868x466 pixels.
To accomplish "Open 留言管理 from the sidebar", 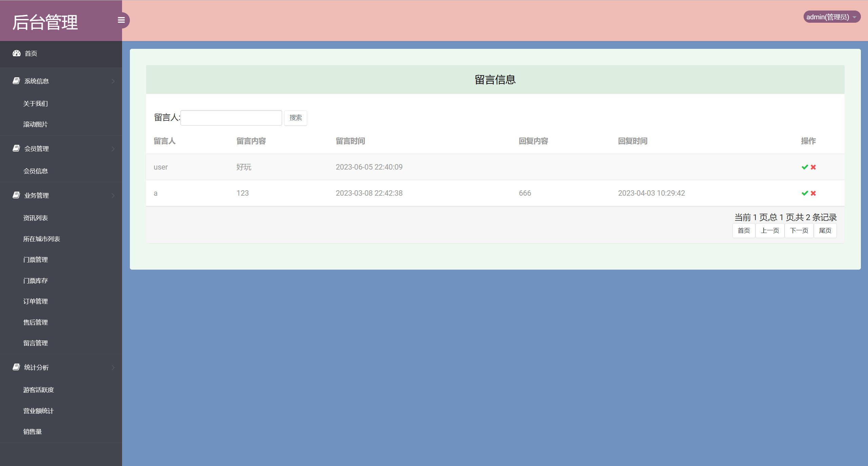I will [35, 343].
